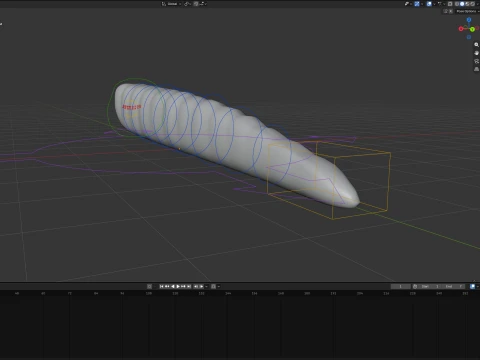Toggle auto keying record button
This screenshot has height=360, width=480.
[x=149, y=286]
